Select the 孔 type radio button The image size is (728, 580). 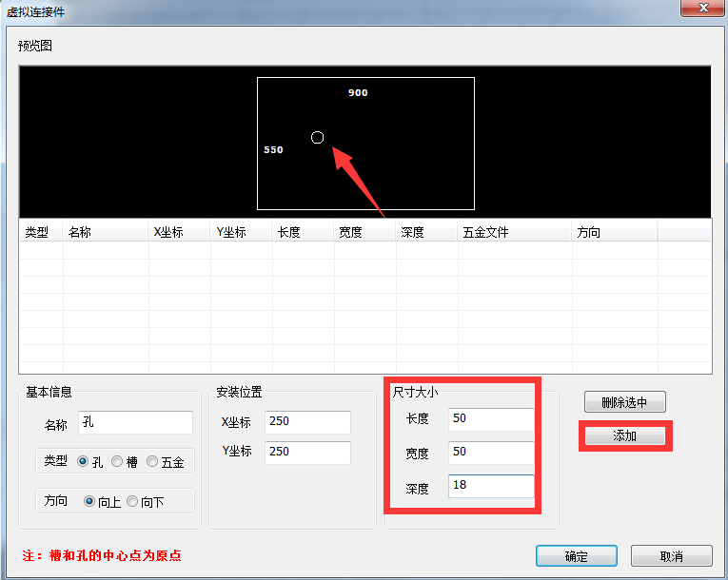click(x=83, y=462)
